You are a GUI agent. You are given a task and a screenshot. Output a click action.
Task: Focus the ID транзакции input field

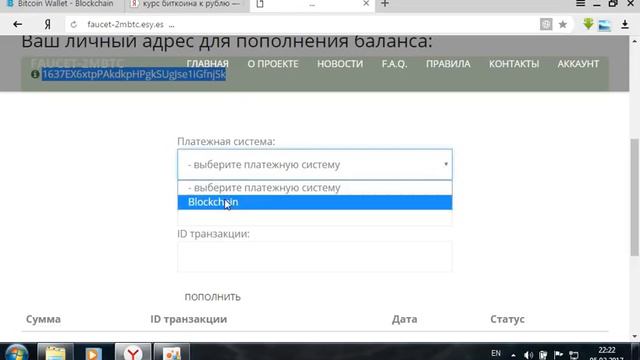point(315,256)
